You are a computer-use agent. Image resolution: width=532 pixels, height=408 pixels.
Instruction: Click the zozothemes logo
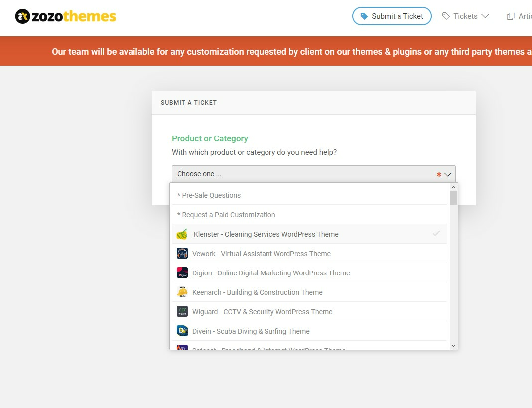[x=65, y=16]
